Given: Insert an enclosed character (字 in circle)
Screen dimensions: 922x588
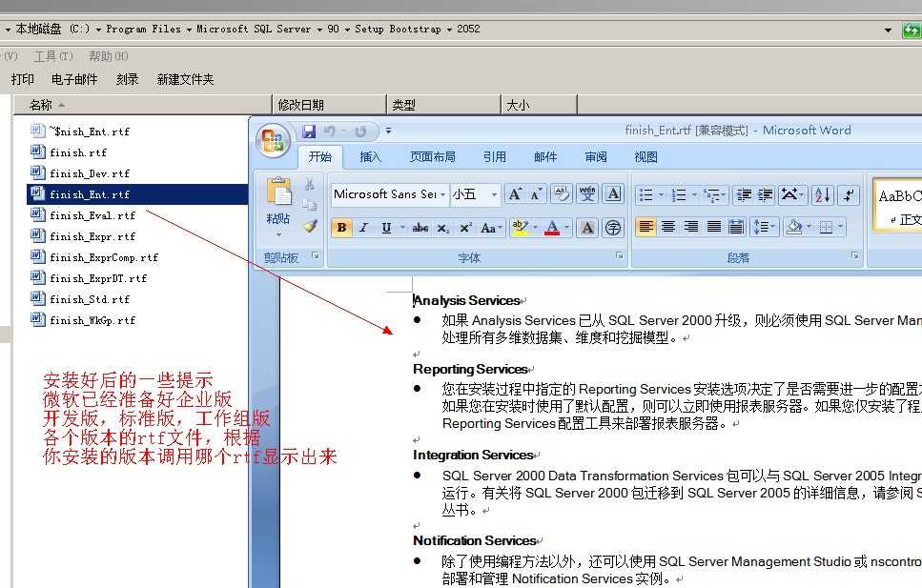Looking at the screenshot, I should (x=613, y=228).
